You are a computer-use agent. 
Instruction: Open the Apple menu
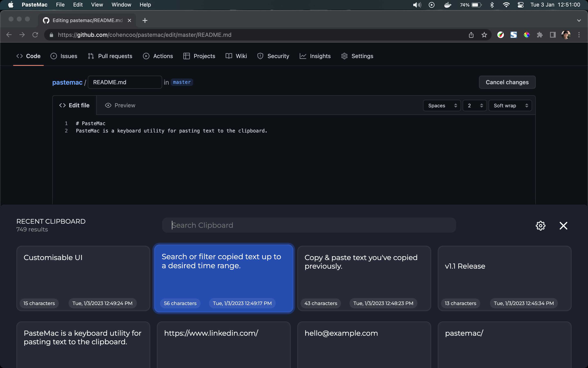pos(11,5)
